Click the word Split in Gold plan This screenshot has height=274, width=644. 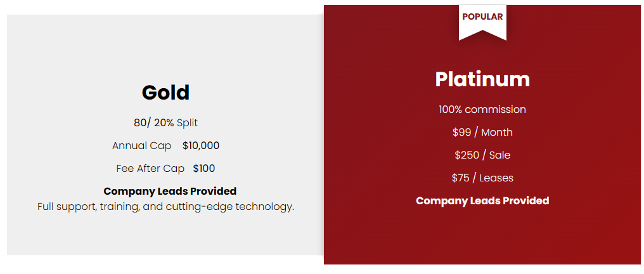(187, 122)
